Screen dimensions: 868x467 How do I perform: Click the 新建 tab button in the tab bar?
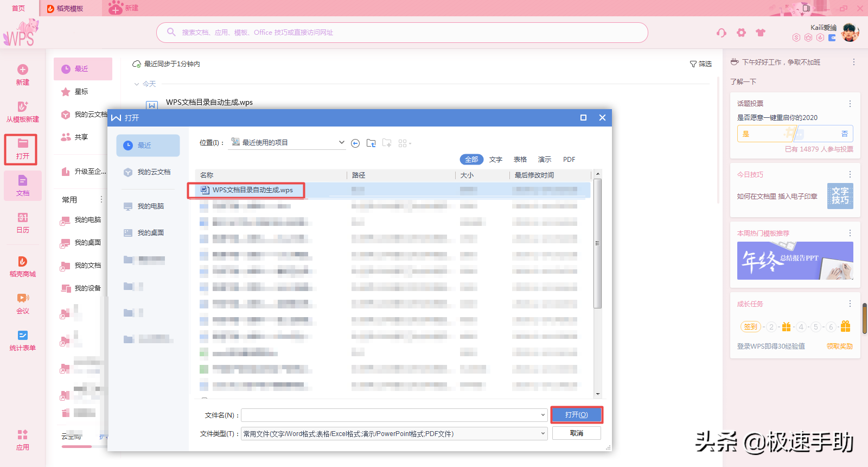click(124, 8)
